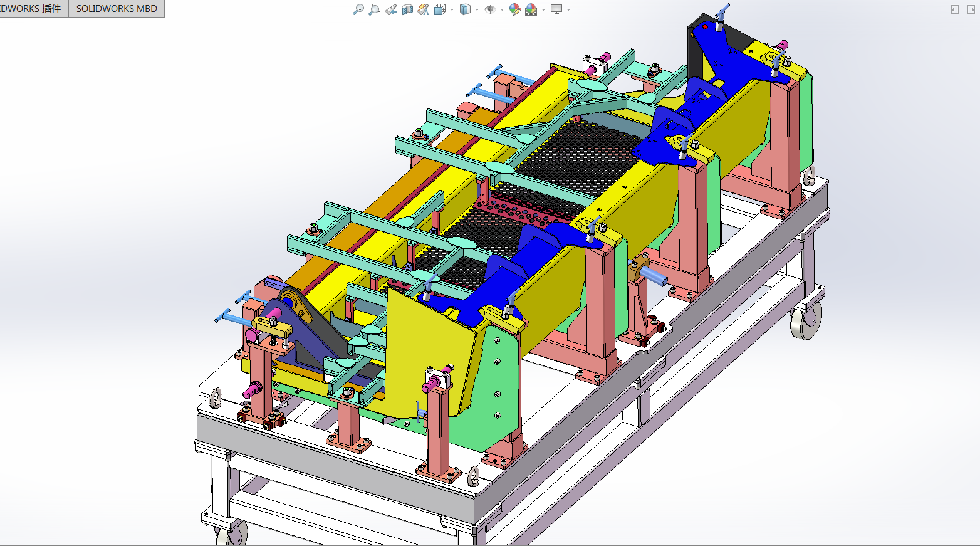Open the Edit Appearance tool
The image size is (980, 546).
tap(514, 9)
